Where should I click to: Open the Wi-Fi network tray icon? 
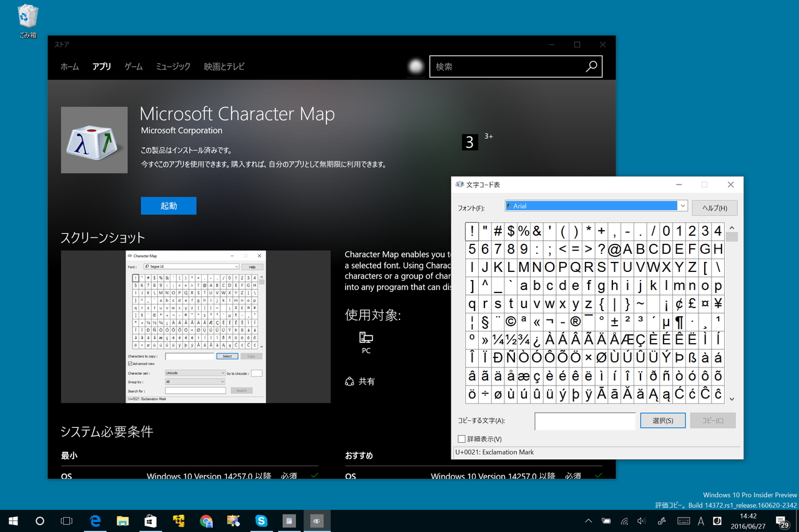(624, 521)
